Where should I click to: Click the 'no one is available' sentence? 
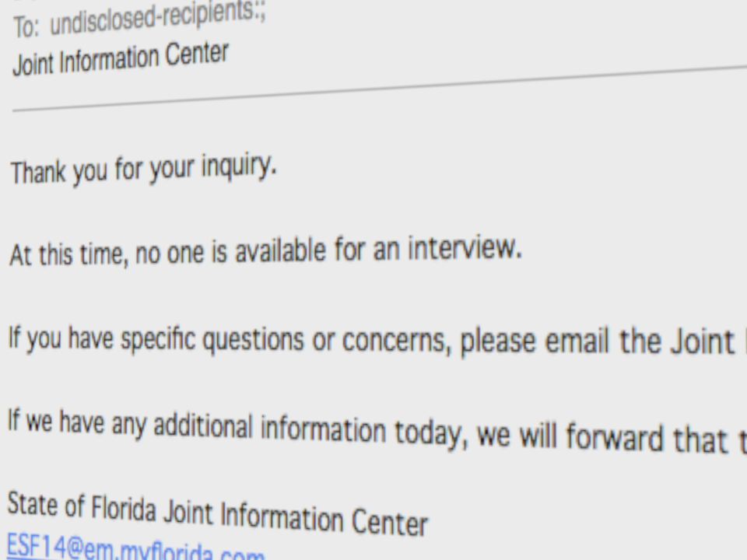point(265,251)
